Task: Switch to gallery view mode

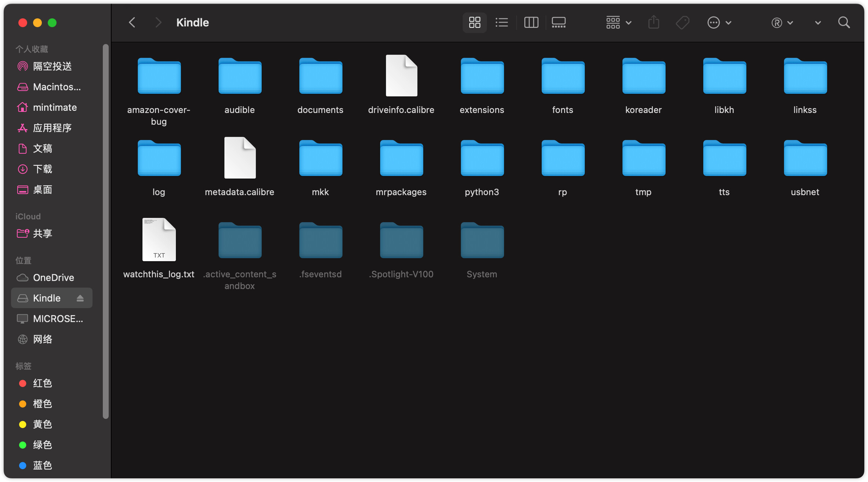Action: click(558, 23)
